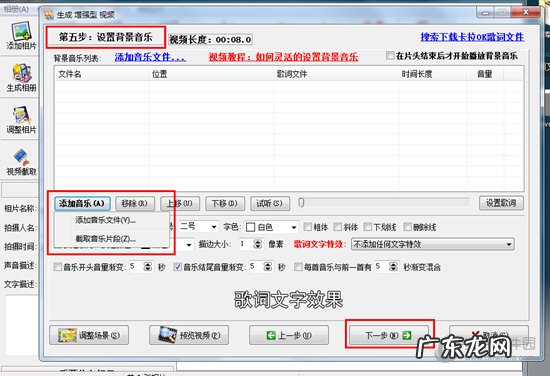Click the 歌词文字效果 preview text
Screen dimensions: 550x376
tap(288, 300)
